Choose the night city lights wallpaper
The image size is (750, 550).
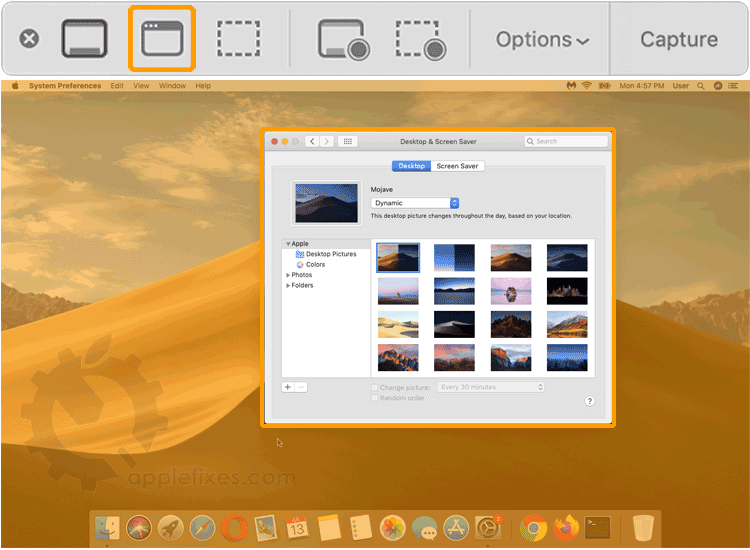click(567, 291)
